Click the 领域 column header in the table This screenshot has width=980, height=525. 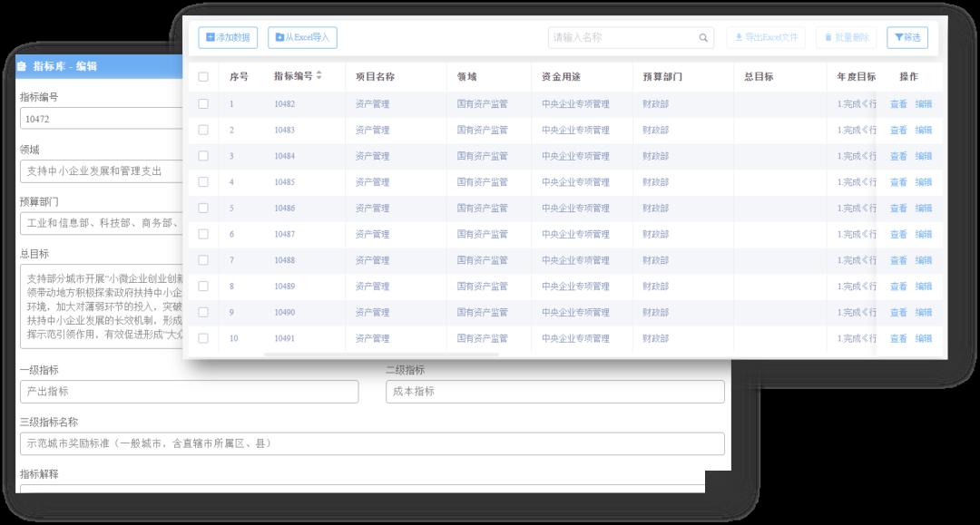click(467, 77)
